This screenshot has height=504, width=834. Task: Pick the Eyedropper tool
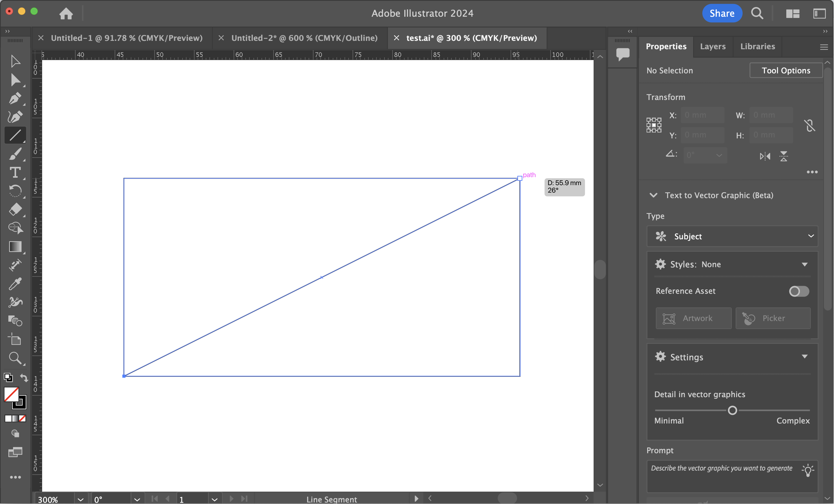coord(15,284)
